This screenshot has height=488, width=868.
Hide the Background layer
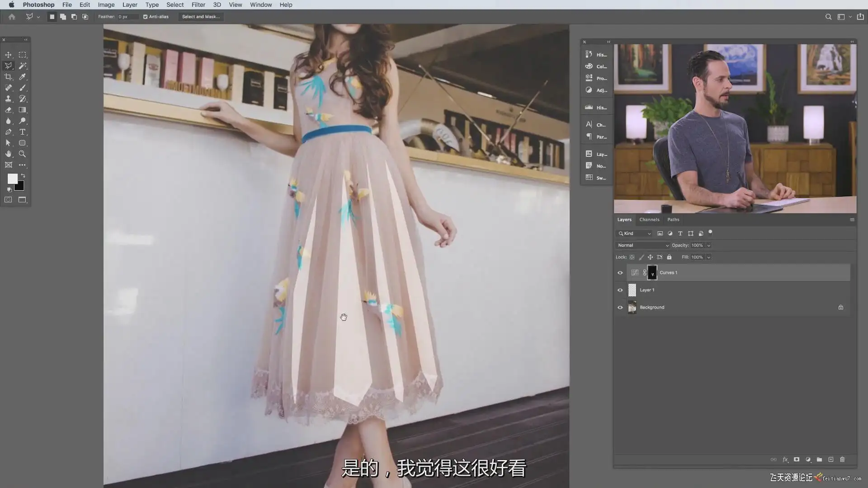620,307
